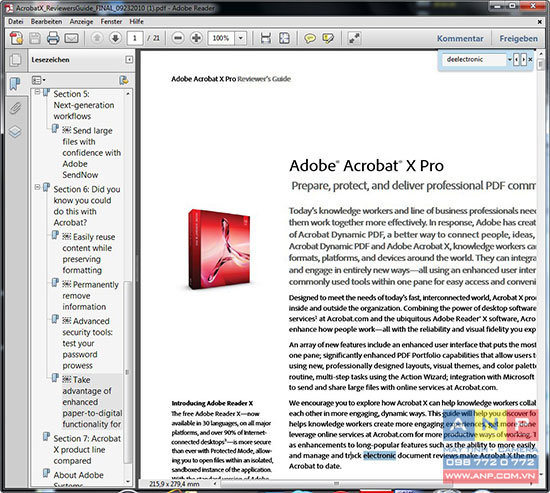Click the fit width scrolling icon
The height and width of the screenshot is (493, 550).
[266, 38]
